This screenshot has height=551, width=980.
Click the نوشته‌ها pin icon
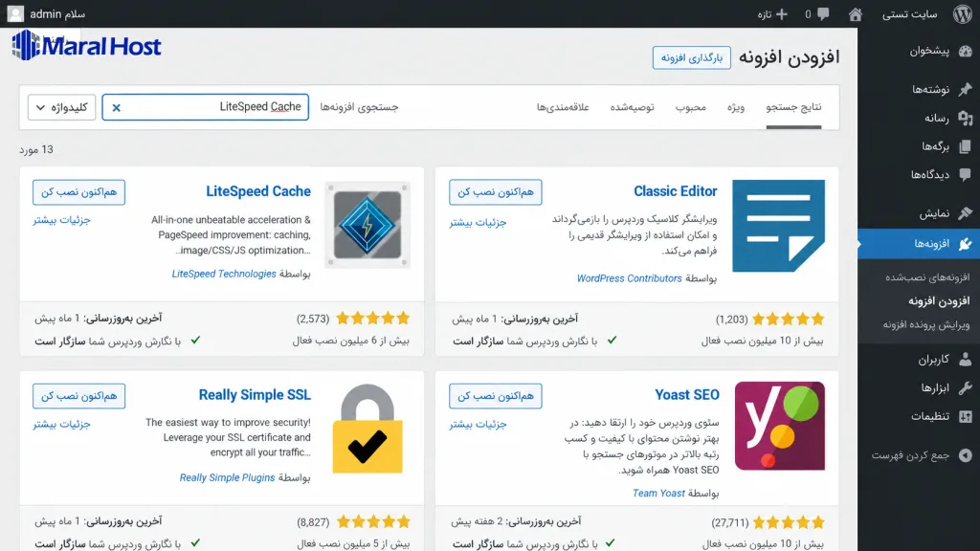(x=965, y=89)
